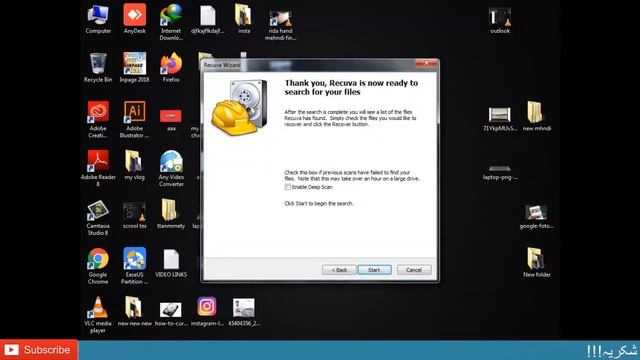The height and width of the screenshot is (360, 640).
Task: Click the YouTube Subscribe button
Action: [x=39, y=350]
